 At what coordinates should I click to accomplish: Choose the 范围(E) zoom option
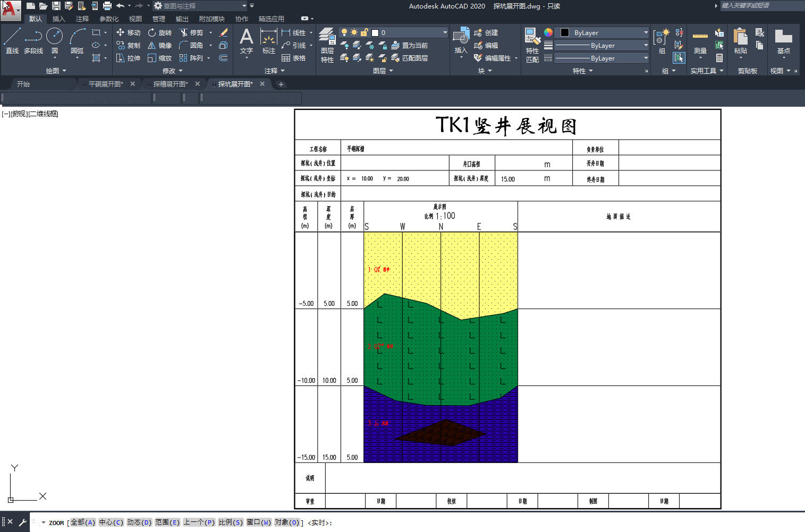click(x=167, y=522)
